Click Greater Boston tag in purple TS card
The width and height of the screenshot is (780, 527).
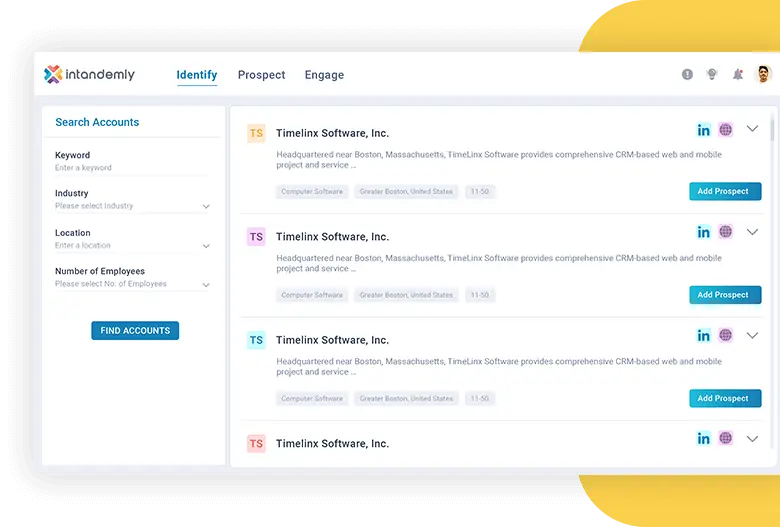[406, 295]
